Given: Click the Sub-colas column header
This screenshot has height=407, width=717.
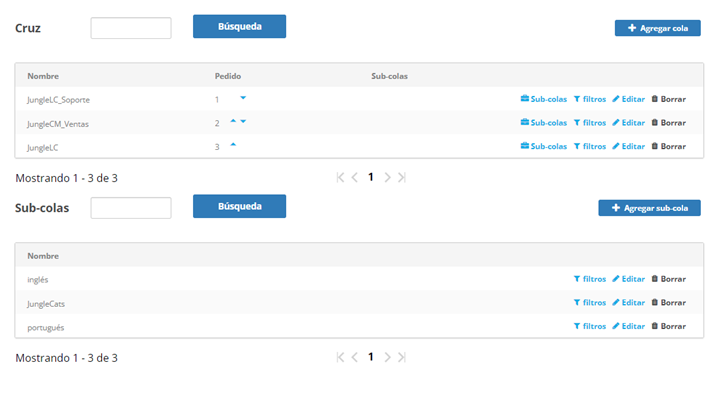Looking at the screenshot, I should click(389, 76).
